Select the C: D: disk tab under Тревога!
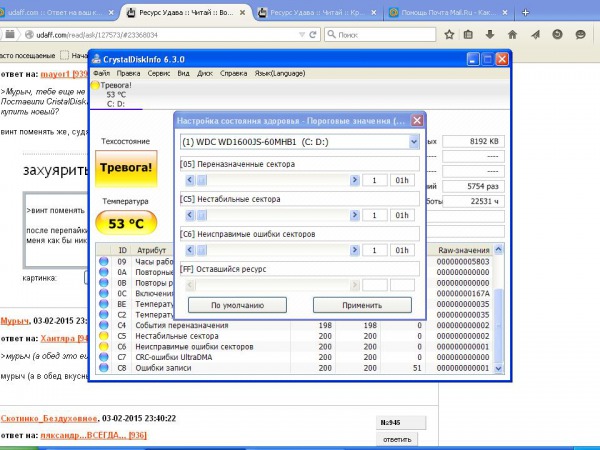The width and height of the screenshot is (600, 450). coord(116,104)
